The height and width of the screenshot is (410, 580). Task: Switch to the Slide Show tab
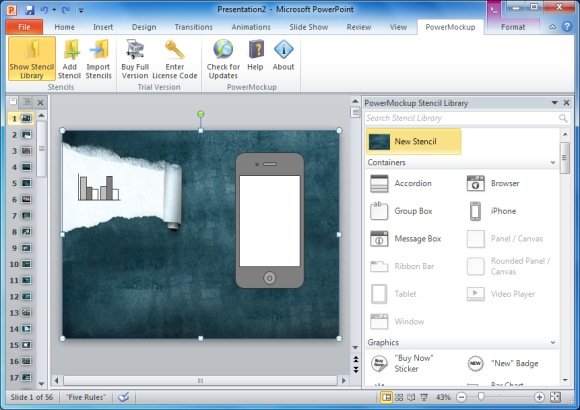pyautogui.click(x=308, y=27)
